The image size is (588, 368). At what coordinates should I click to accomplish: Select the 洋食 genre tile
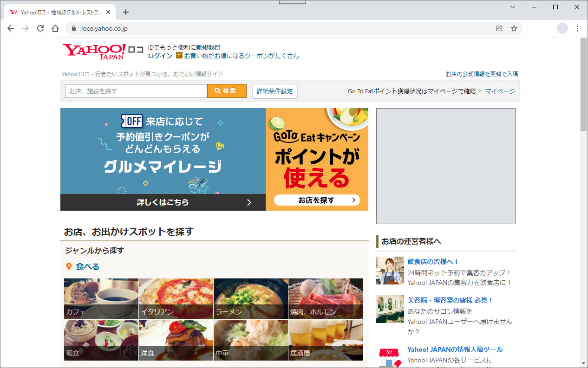coord(176,340)
